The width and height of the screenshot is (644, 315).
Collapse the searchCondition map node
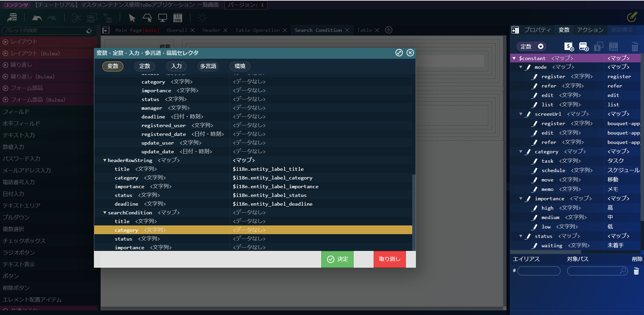105,213
